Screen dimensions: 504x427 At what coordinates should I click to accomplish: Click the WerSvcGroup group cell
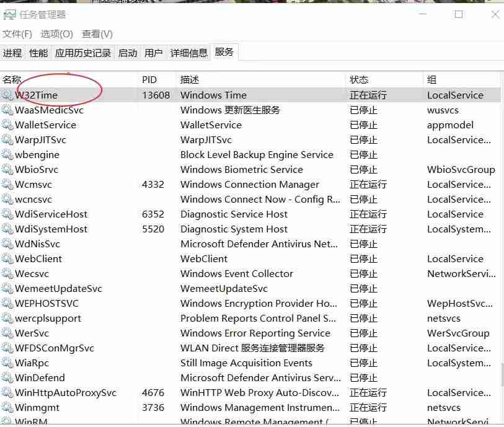pos(458,333)
